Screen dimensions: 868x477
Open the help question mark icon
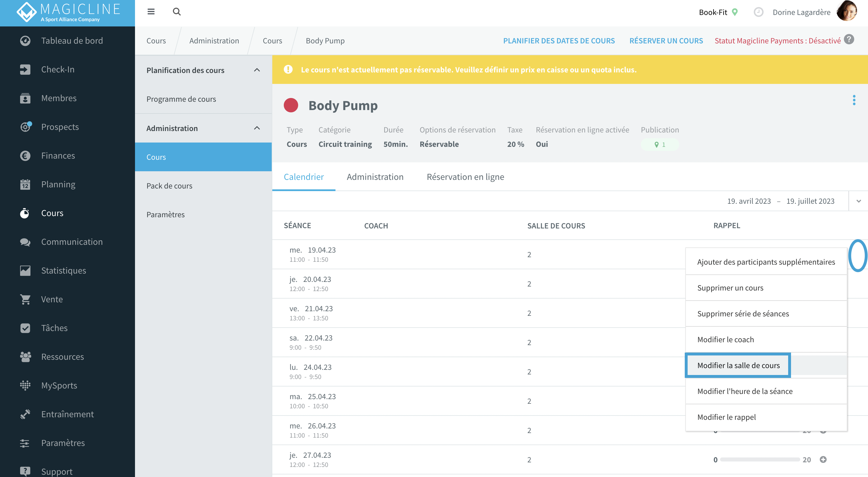pyautogui.click(x=849, y=39)
